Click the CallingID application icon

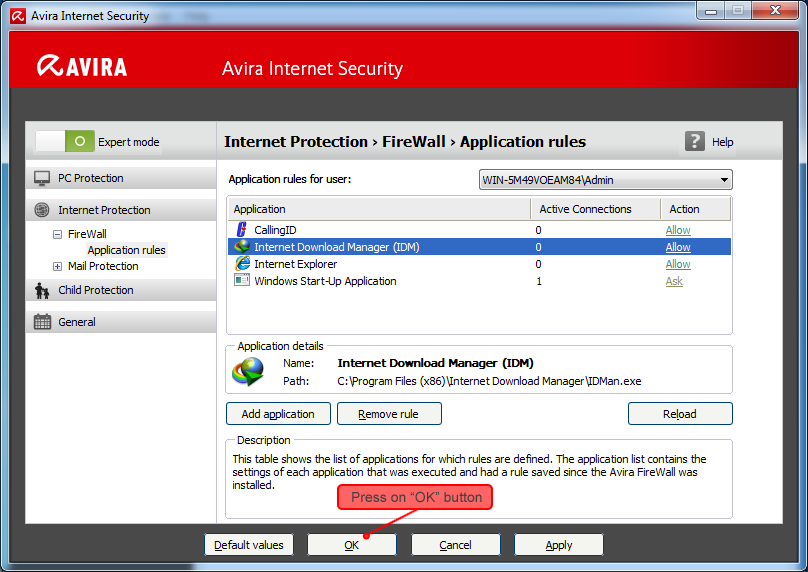pos(241,229)
